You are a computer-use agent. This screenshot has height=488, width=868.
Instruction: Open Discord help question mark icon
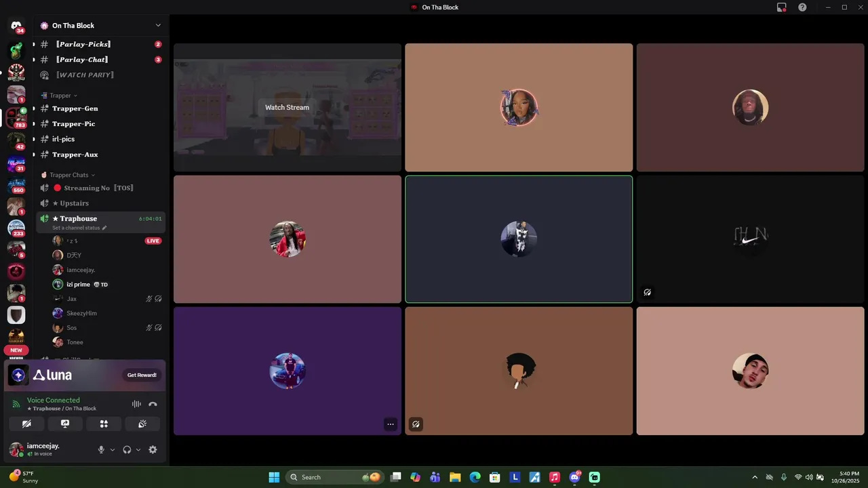802,7
